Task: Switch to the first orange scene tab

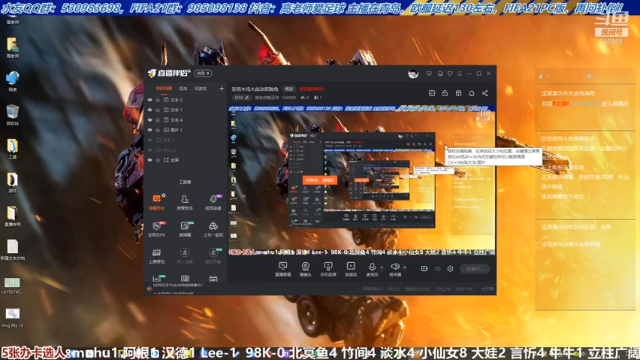Action: tap(164, 88)
